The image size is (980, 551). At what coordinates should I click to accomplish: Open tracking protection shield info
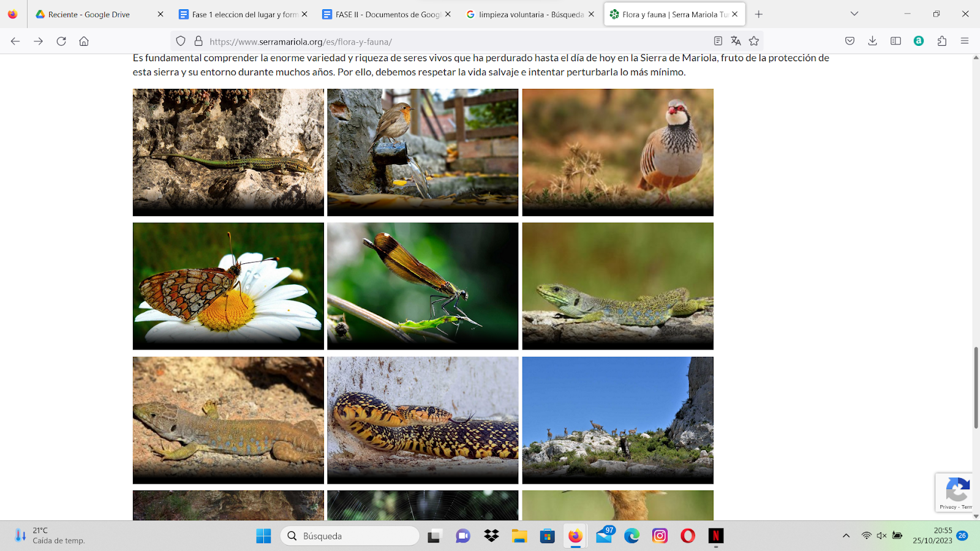click(181, 41)
